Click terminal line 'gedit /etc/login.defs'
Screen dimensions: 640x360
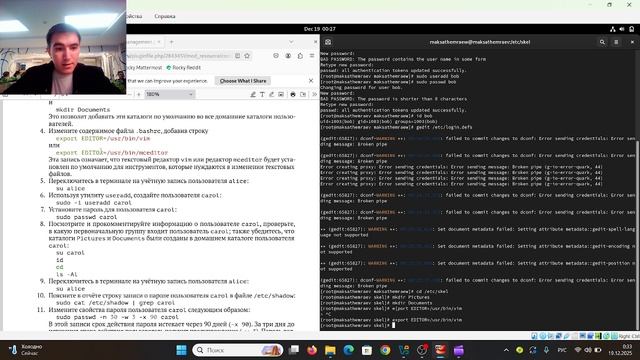point(444,127)
